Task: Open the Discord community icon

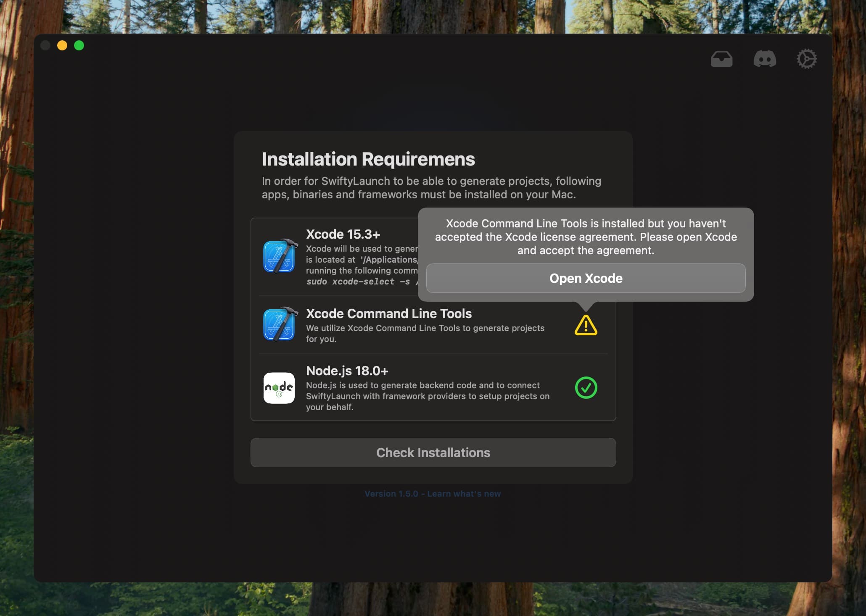Action: point(765,59)
